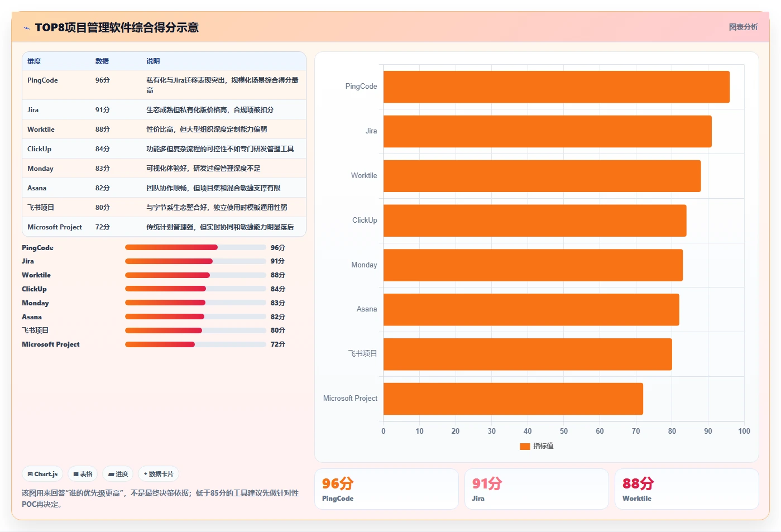Viewport: 781px width, 532px height.
Task: Click the icon before the TOP8 title
Action: [26, 28]
